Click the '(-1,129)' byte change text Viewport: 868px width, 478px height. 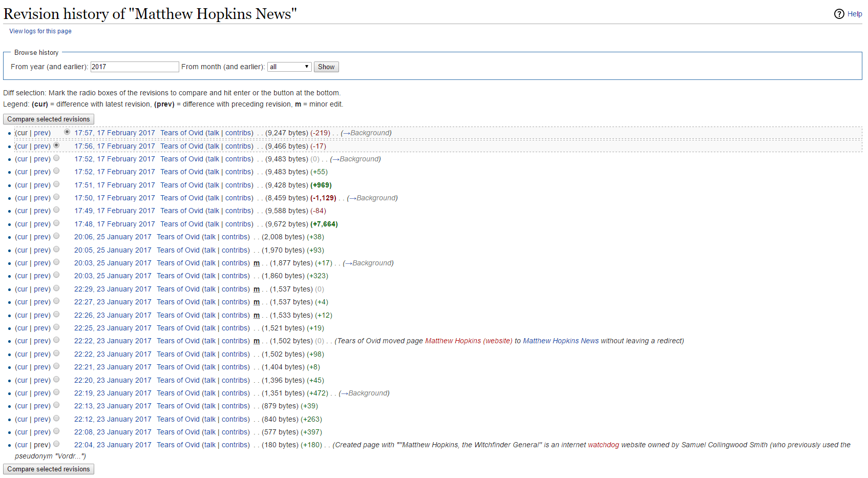[x=323, y=198]
